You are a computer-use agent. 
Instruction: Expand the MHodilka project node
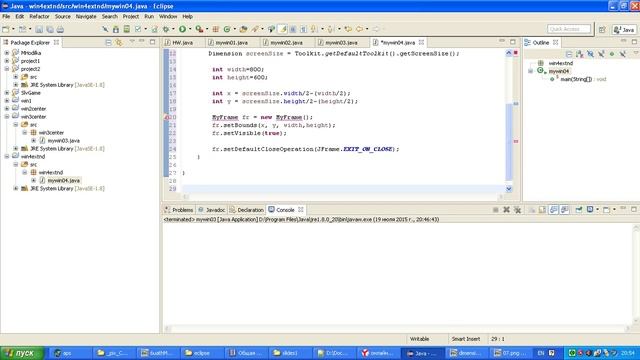click(7, 53)
